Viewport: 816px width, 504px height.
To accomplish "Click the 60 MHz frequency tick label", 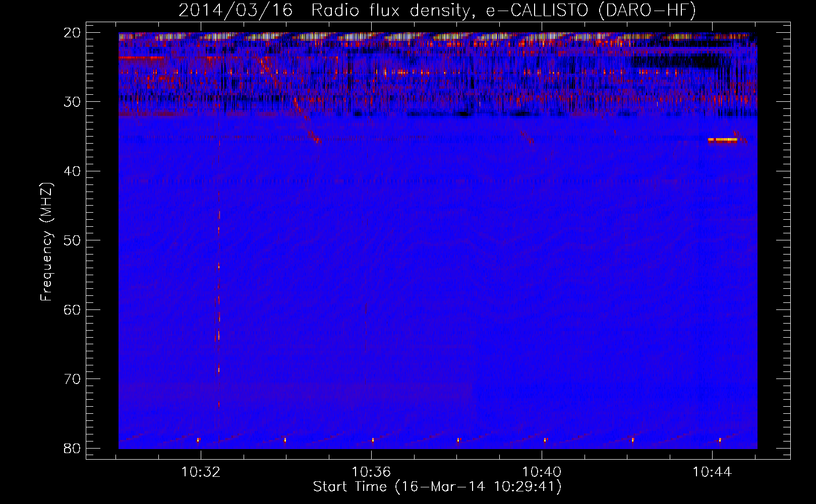I will [x=73, y=309].
